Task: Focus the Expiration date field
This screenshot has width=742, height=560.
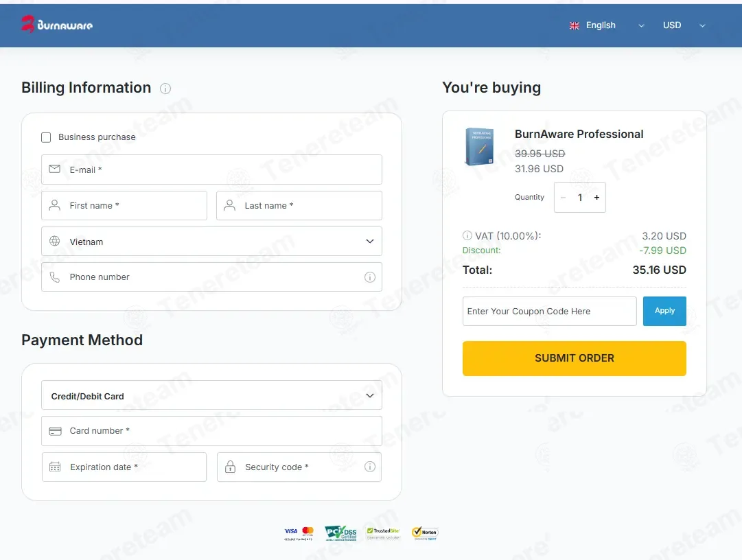Action: 124,467
